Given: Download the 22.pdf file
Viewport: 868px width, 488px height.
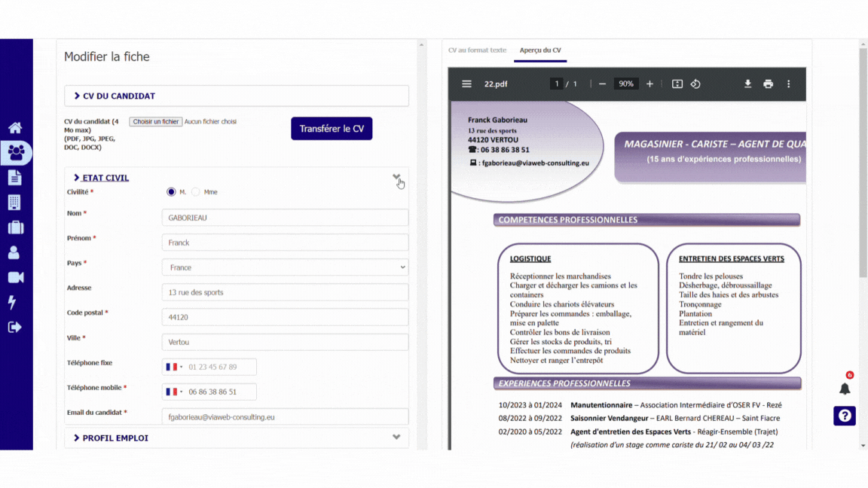Looking at the screenshot, I should tap(748, 84).
